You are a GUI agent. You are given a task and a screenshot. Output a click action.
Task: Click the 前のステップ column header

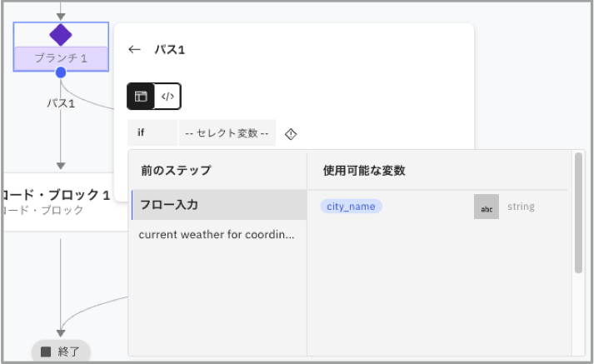point(176,171)
